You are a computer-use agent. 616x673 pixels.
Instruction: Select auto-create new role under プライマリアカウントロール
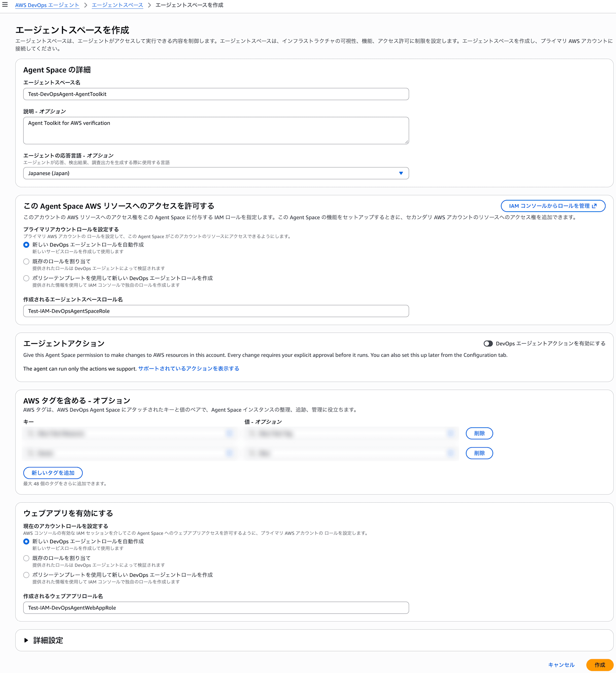click(26, 245)
